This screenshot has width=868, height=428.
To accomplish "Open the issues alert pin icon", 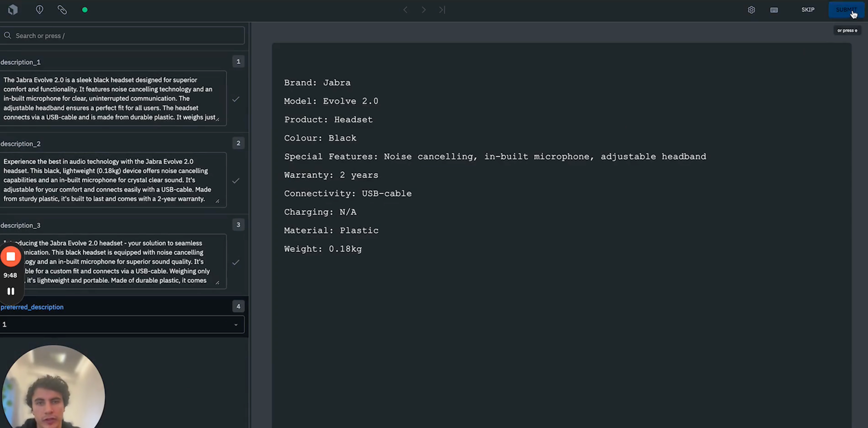I will pyautogui.click(x=39, y=10).
